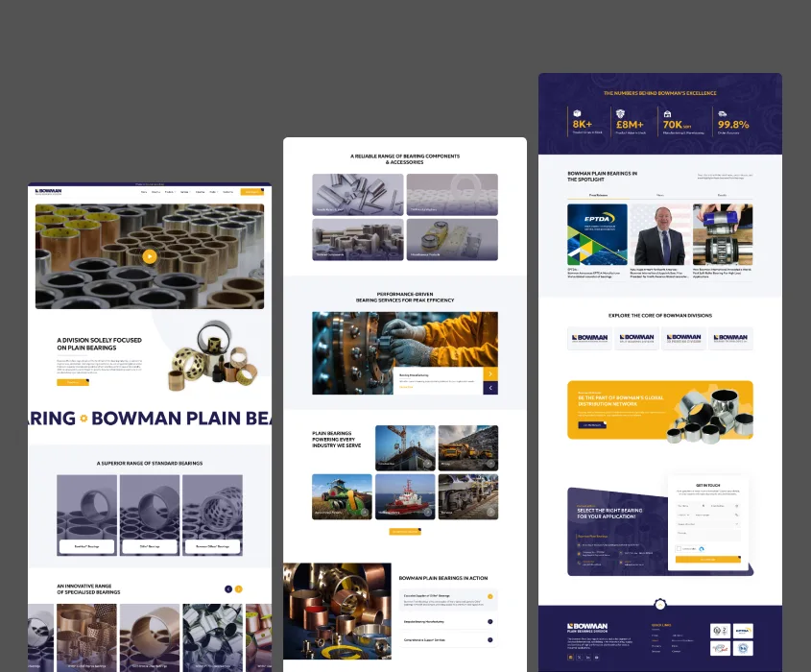This screenshot has height=672, width=811.
Task: Go back in services slider with navy arrow
Action: point(490,388)
